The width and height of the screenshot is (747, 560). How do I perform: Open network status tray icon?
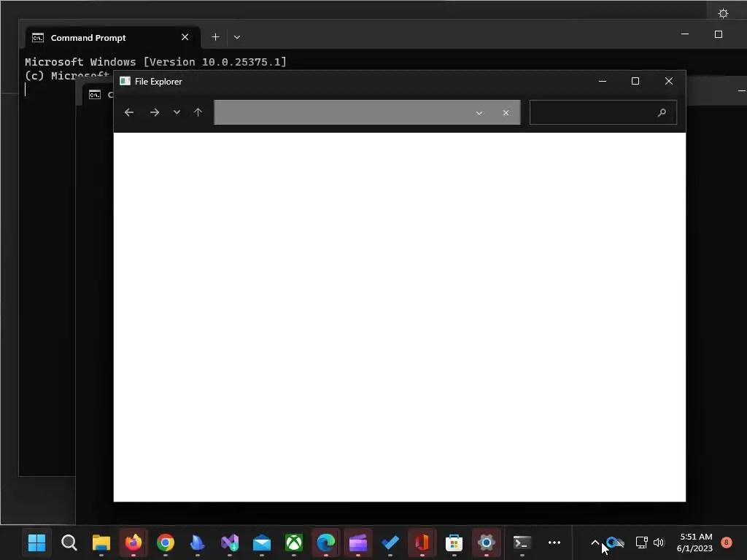[x=641, y=542]
